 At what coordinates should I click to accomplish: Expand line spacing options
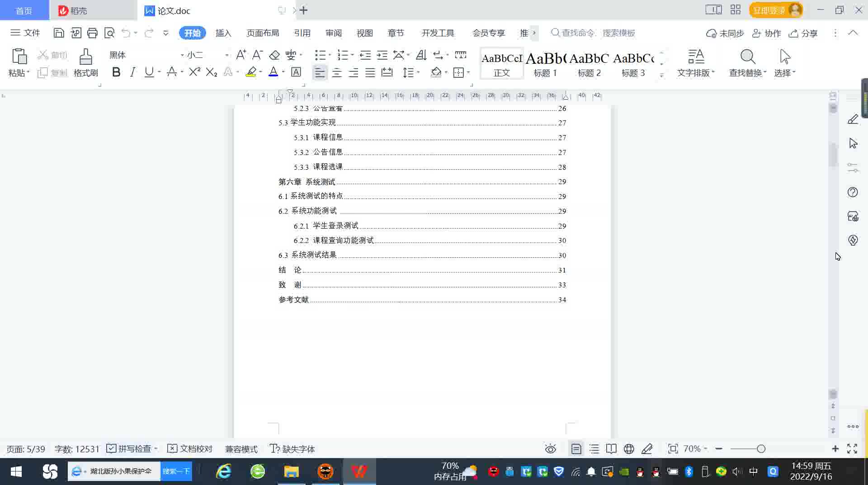click(x=418, y=72)
